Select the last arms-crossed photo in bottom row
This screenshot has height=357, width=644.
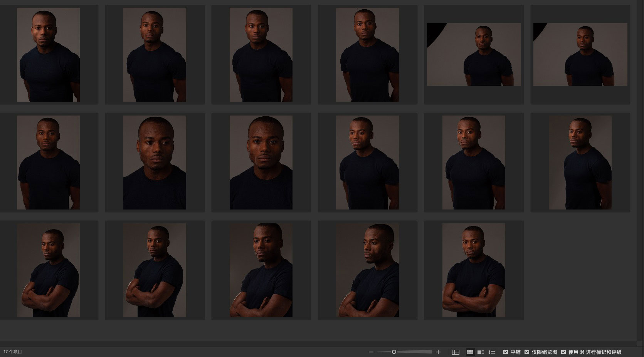pos(474,270)
